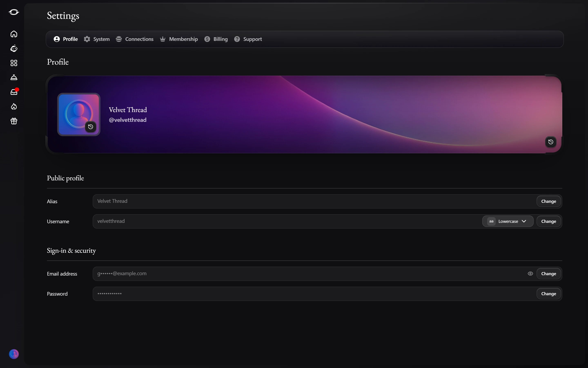
Task: Open the apps grid sidebar icon
Action: coord(14,63)
